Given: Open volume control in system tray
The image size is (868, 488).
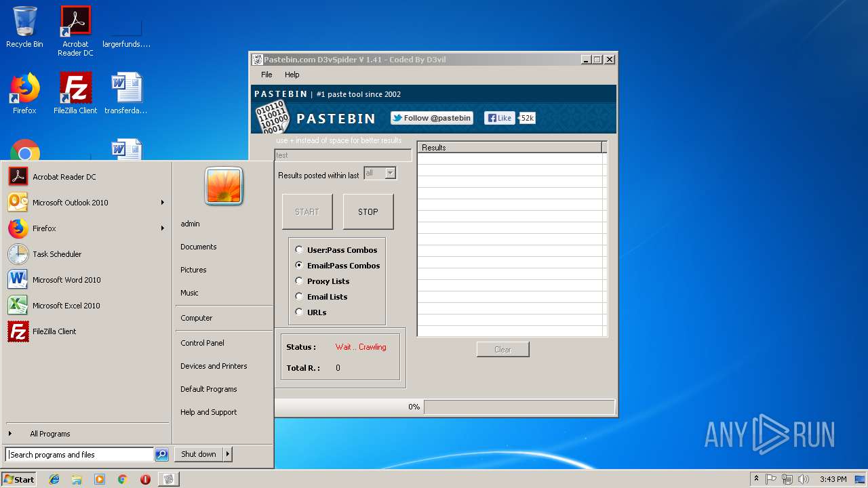Looking at the screenshot, I should coord(804,479).
